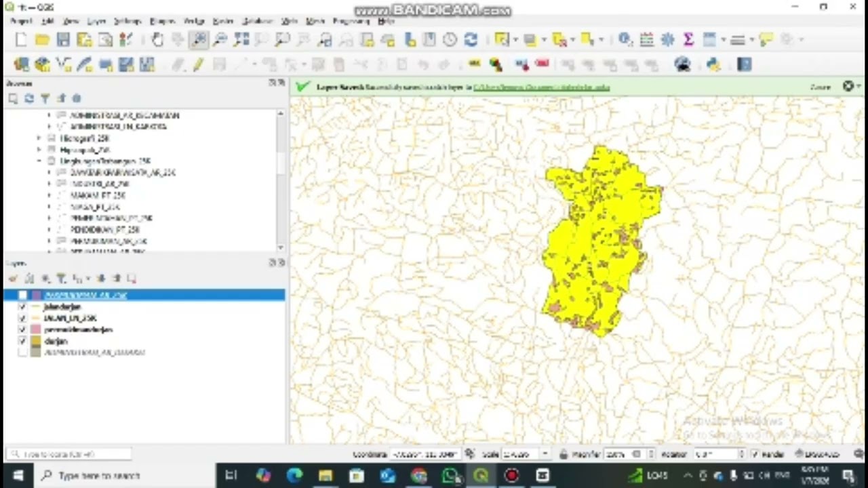Expand the Hidrografi 25K group in Browser
Image resolution: width=868 pixels, height=488 pixels.
pos(39,138)
